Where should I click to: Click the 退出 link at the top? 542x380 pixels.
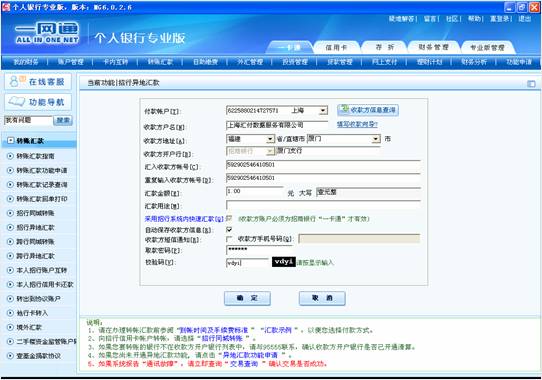[x=524, y=19]
